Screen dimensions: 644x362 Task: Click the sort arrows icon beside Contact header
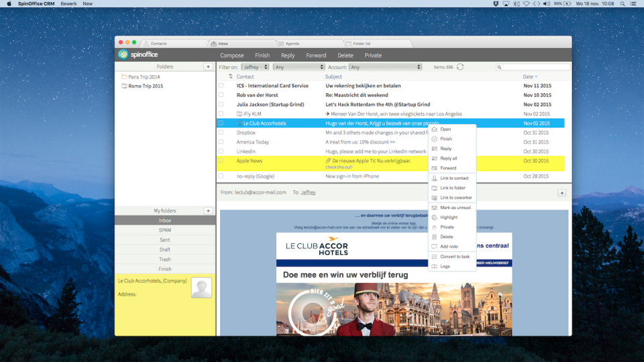click(231, 76)
